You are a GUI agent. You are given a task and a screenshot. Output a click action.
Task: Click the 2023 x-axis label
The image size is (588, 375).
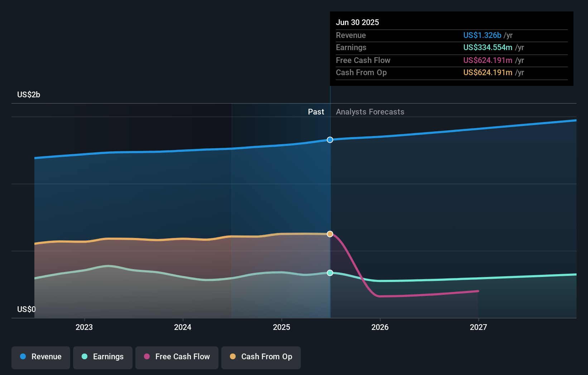coord(84,327)
